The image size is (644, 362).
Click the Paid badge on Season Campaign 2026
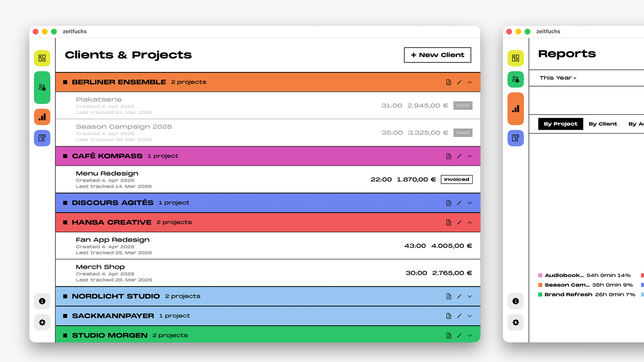[x=463, y=132]
